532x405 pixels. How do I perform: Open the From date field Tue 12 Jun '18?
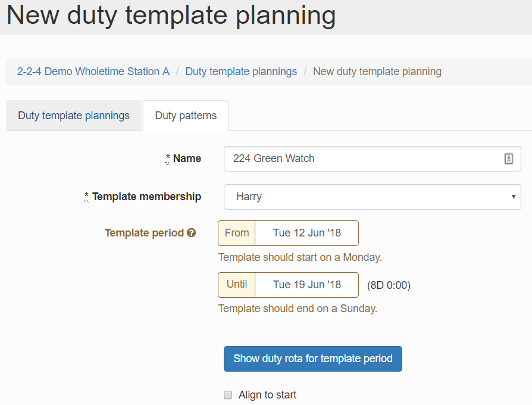pyautogui.click(x=307, y=233)
